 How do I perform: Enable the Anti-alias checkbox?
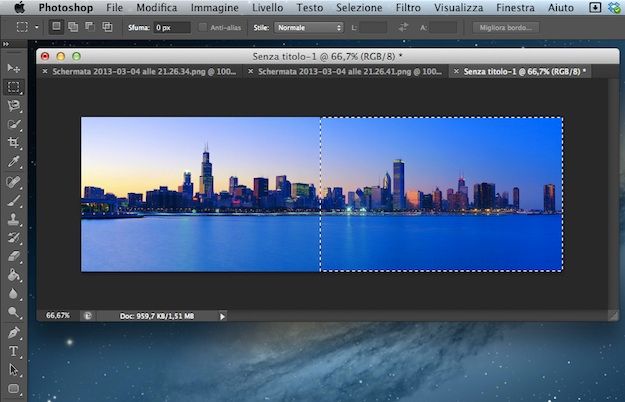point(203,28)
